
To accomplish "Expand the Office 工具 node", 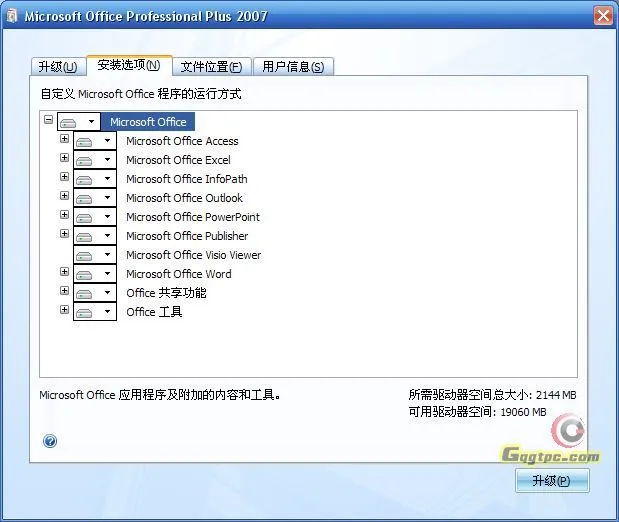I will pos(64,309).
